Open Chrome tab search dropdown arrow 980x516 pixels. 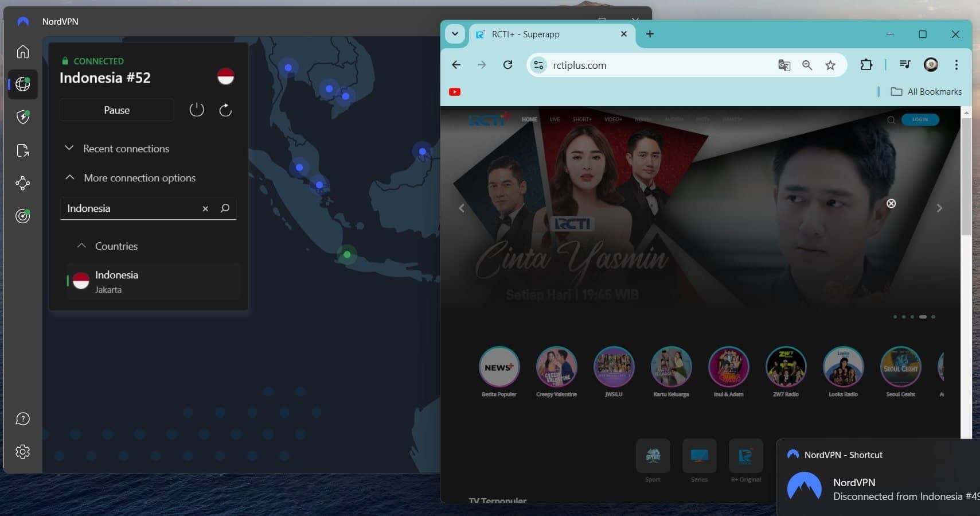click(455, 34)
